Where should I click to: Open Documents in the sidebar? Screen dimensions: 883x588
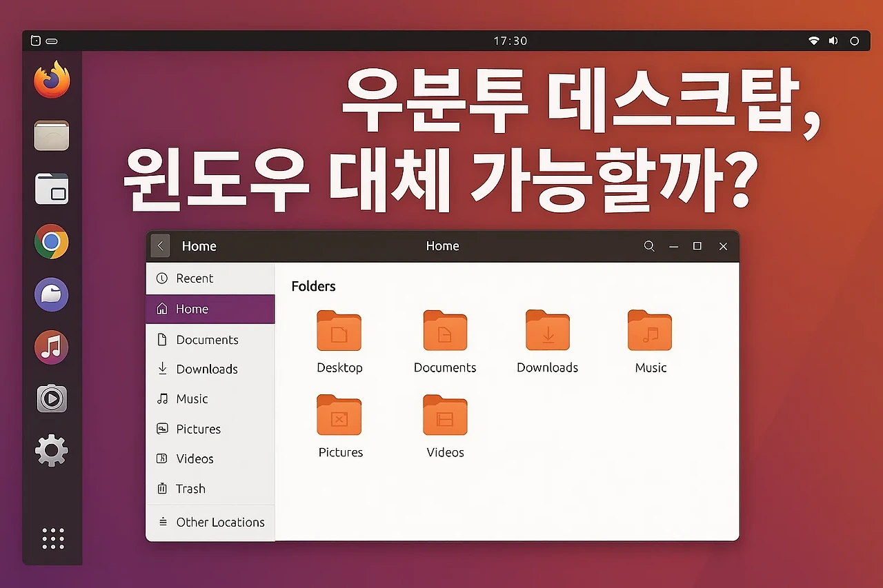tap(210, 339)
